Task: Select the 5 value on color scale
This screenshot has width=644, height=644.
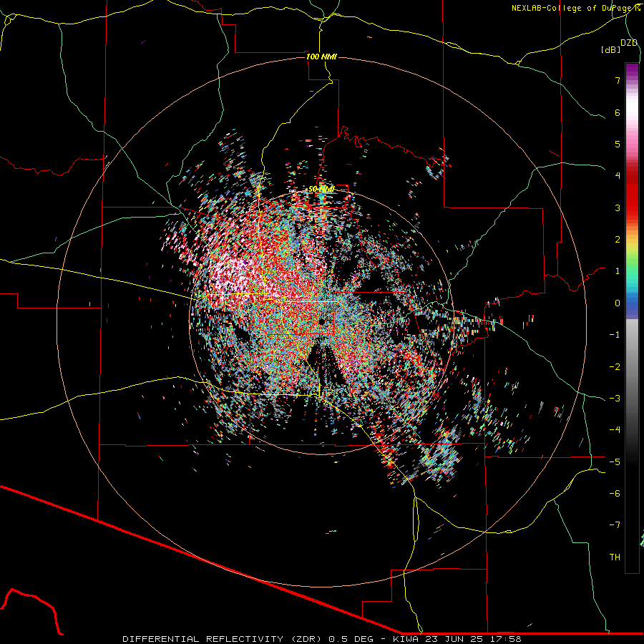Action: [x=618, y=144]
